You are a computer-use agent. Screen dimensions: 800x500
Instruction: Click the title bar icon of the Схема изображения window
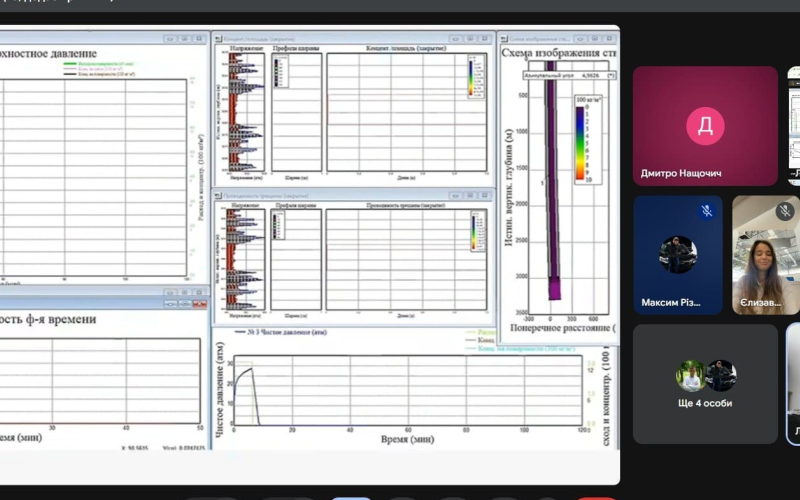coord(503,37)
